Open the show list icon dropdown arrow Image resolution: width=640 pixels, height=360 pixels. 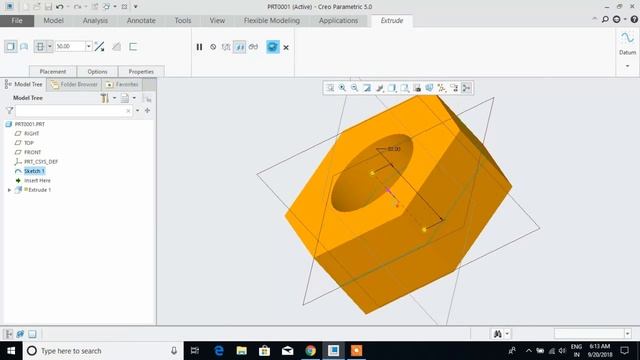click(134, 98)
